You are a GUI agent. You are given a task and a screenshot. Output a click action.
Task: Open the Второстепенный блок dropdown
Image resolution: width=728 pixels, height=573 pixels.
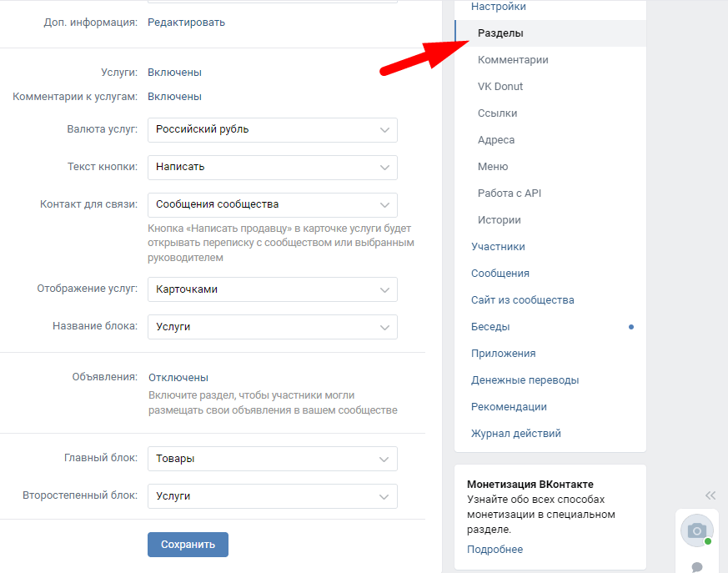coord(272,496)
